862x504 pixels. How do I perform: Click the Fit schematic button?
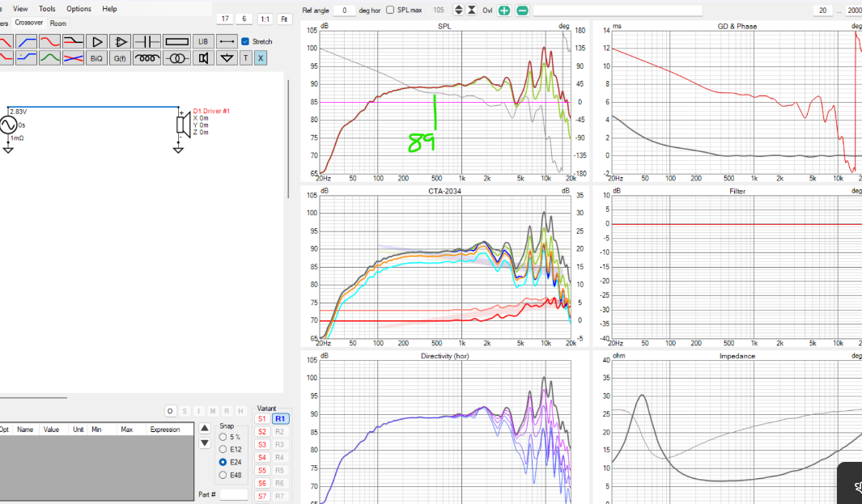coord(284,19)
